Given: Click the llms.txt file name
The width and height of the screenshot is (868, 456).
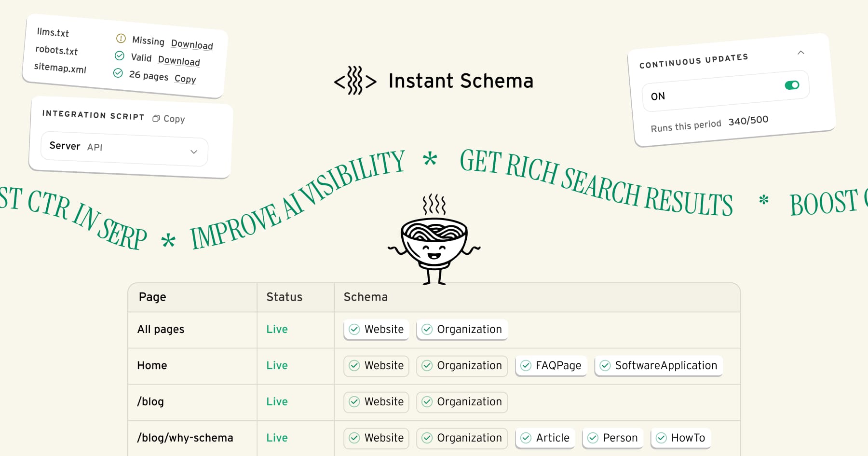Looking at the screenshot, I should point(53,32).
